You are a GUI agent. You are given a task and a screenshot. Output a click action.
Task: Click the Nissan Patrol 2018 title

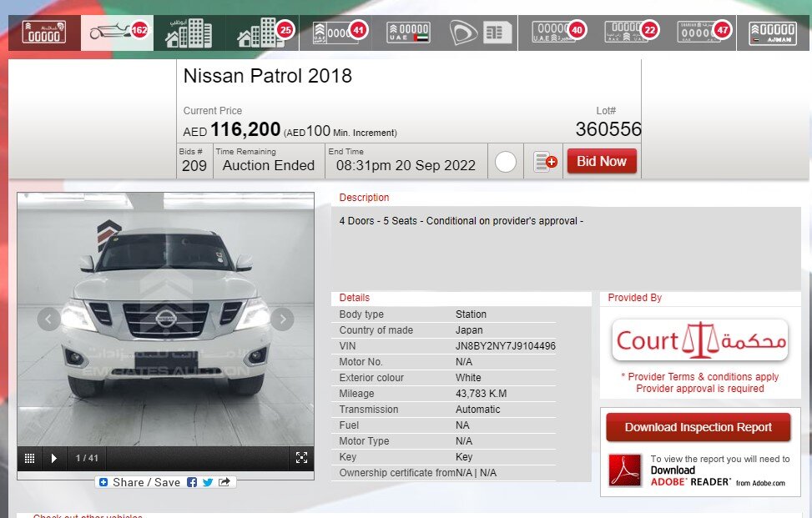pyautogui.click(x=267, y=76)
